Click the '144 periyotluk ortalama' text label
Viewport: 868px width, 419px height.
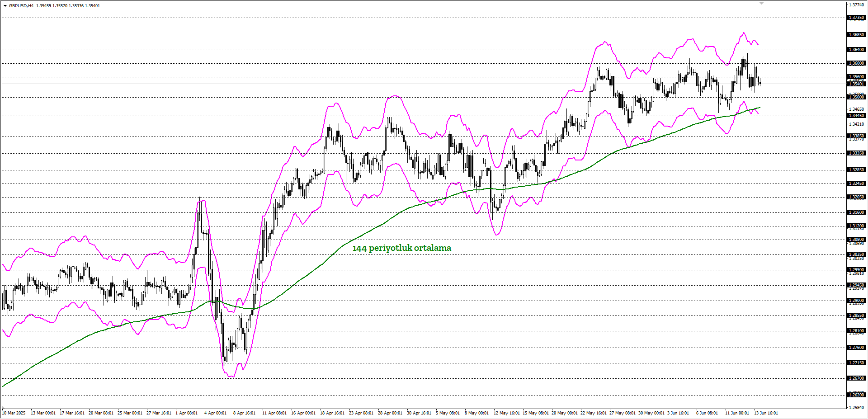pyautogui.click(x=401, y=248)
